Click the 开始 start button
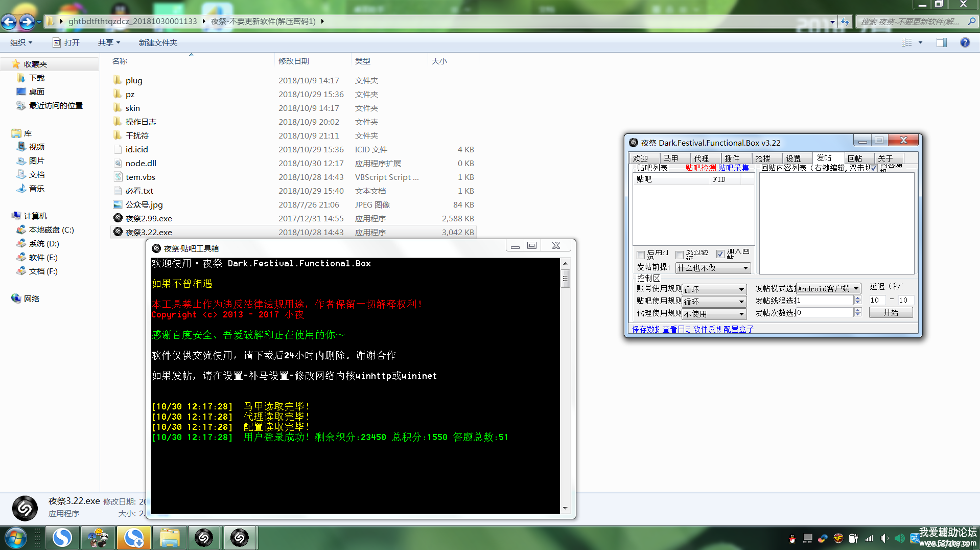980x550 pixels. [891, 312]
